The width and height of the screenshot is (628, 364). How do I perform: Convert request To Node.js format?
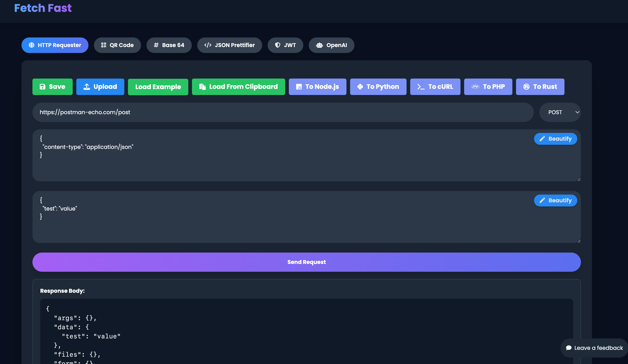[x=317, y=87]
